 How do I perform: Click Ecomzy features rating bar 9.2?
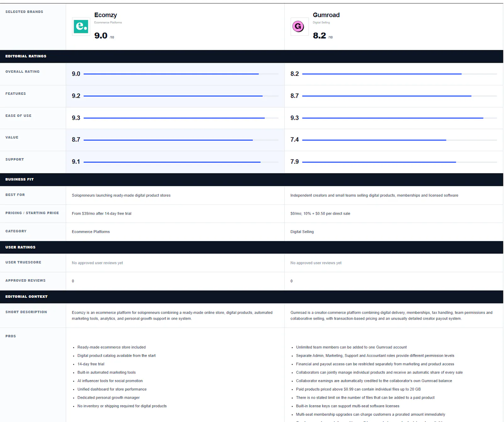pyautogui.click(x=181, y=96)
